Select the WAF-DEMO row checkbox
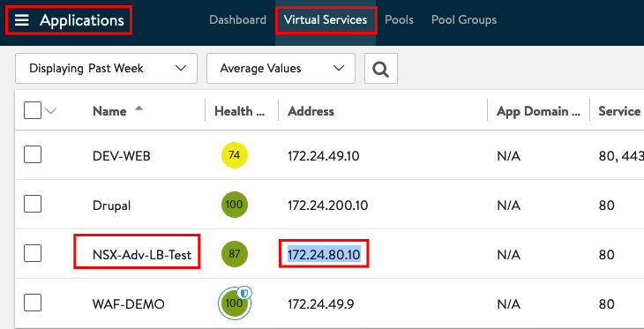The image size is (644, 329). click(33, 303)
